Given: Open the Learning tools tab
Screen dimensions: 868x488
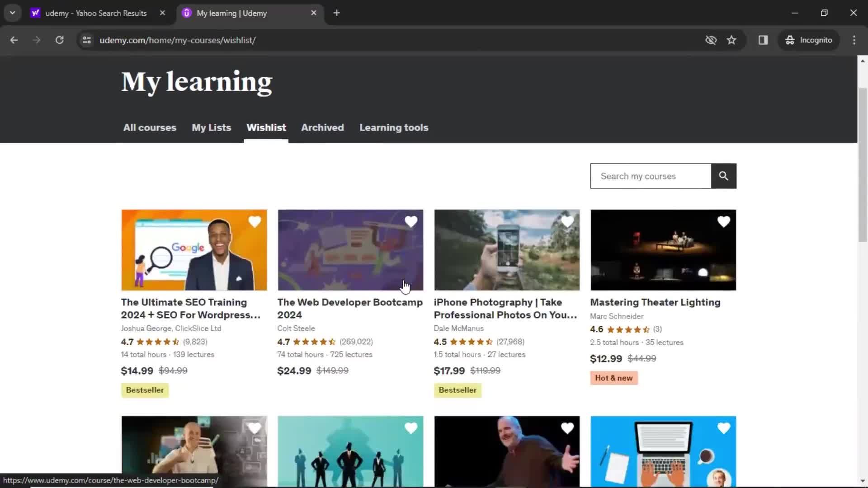Looking at the screenshot, I should click(394, 128).
